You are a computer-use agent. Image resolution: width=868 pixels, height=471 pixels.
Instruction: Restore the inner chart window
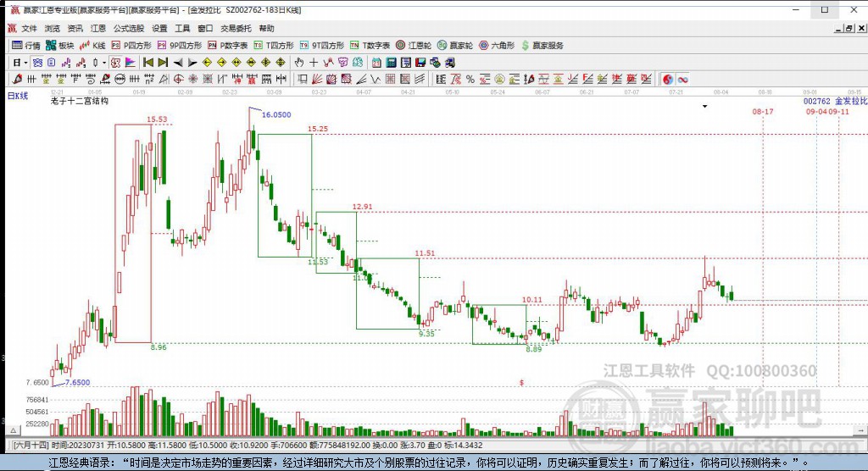pyautogui.click(x=849, y=28)
